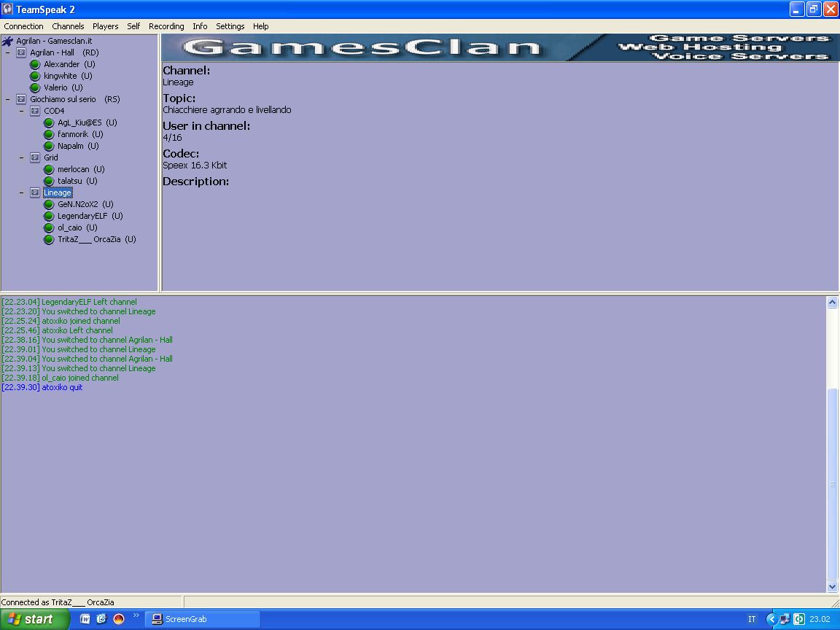Collapse the Agrilan - Hall channel
The height and width of the screenshot is (630, 840).
(7, 52)
